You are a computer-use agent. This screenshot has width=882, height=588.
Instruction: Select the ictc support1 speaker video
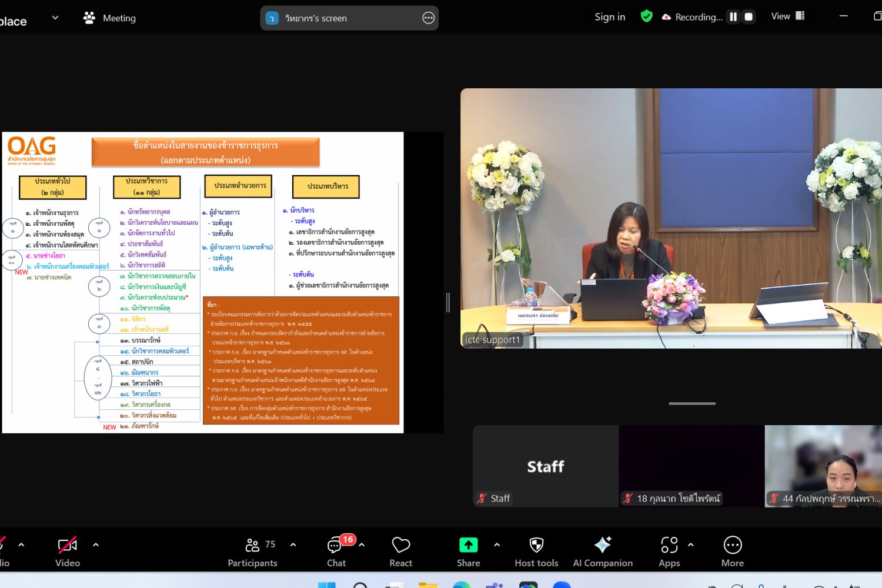click(x=671, y=218)
